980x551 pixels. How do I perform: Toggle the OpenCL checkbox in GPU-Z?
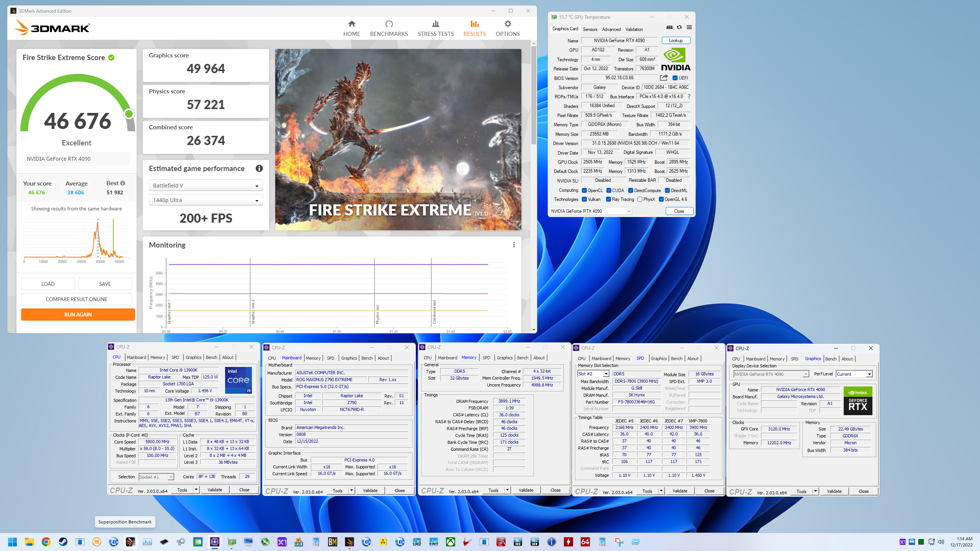tap(585, 191)
